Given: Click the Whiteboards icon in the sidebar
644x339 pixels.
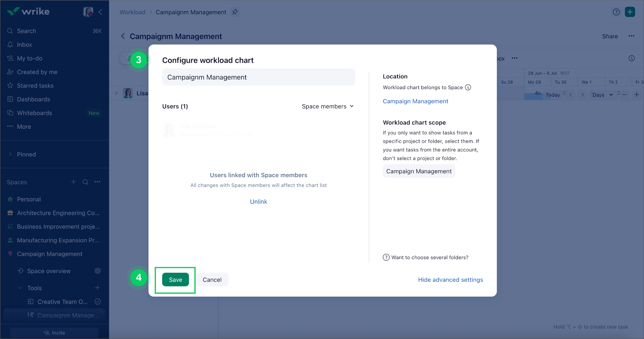Looking at the screenshot, I should point(10,113).
